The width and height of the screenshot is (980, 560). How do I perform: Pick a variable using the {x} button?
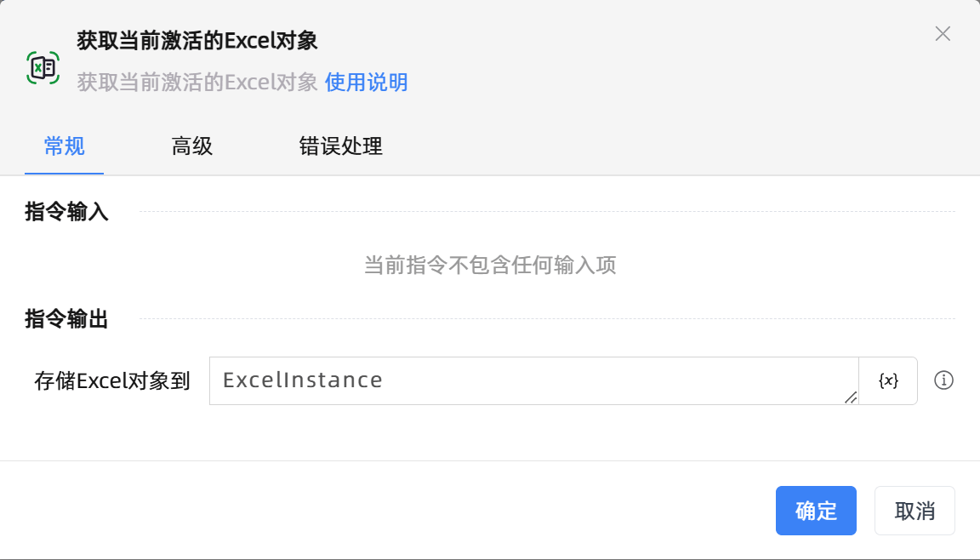point(887,380)
